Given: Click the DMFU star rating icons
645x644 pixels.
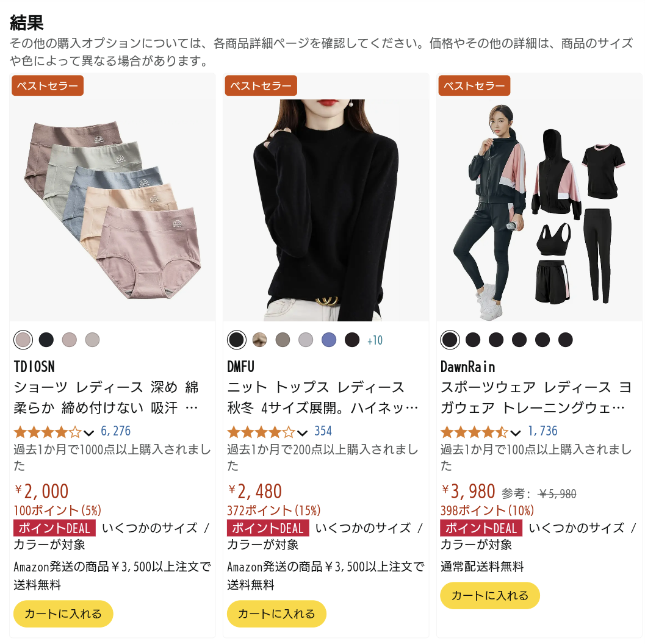Looking at the screenshot, I should point(261,432).
